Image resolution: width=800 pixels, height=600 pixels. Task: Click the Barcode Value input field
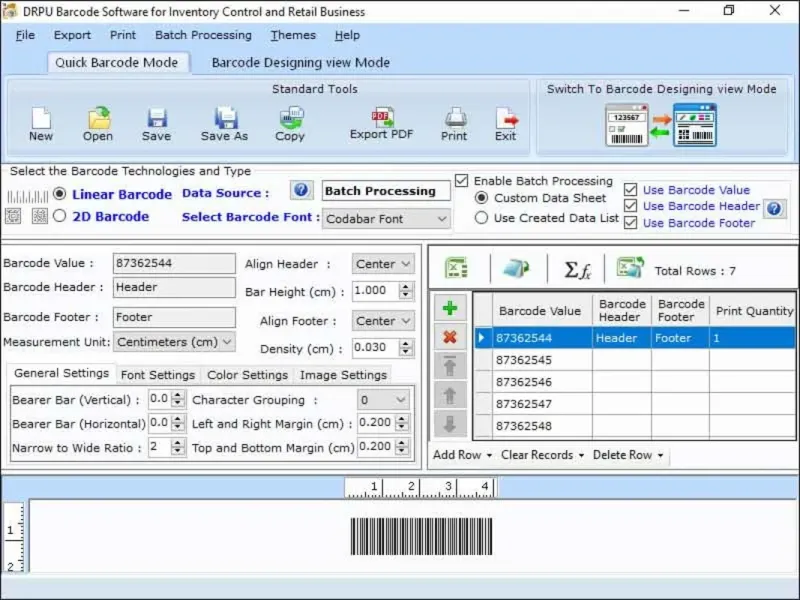pyautogui.click(x=174, y=264)
